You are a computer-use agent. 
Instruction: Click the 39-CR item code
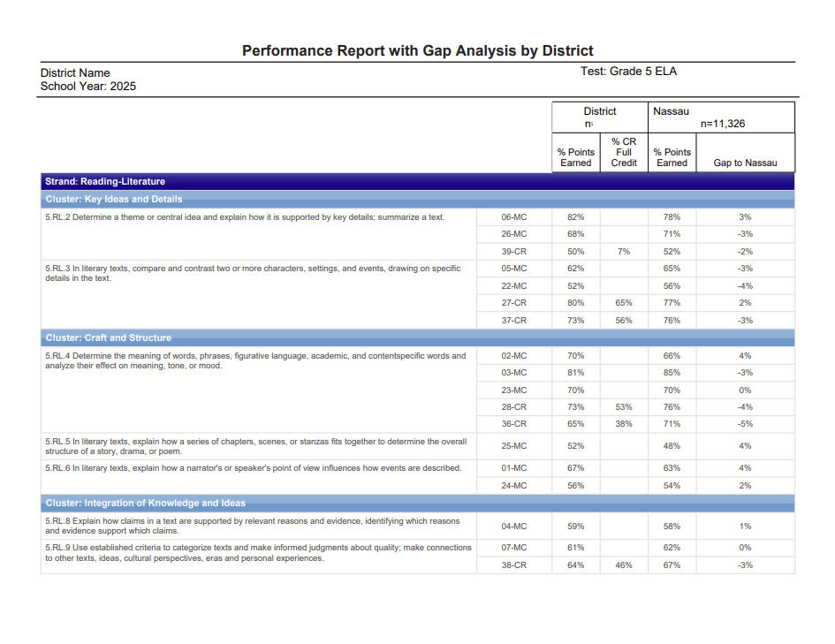point(514,251)
